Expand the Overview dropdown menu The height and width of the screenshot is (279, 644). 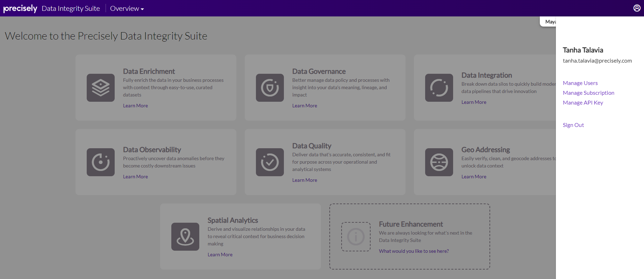pos(127,8)
